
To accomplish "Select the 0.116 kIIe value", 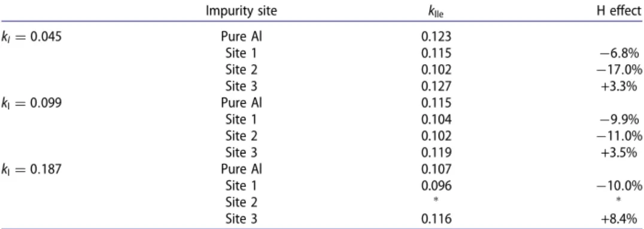I will pos(436,219).
